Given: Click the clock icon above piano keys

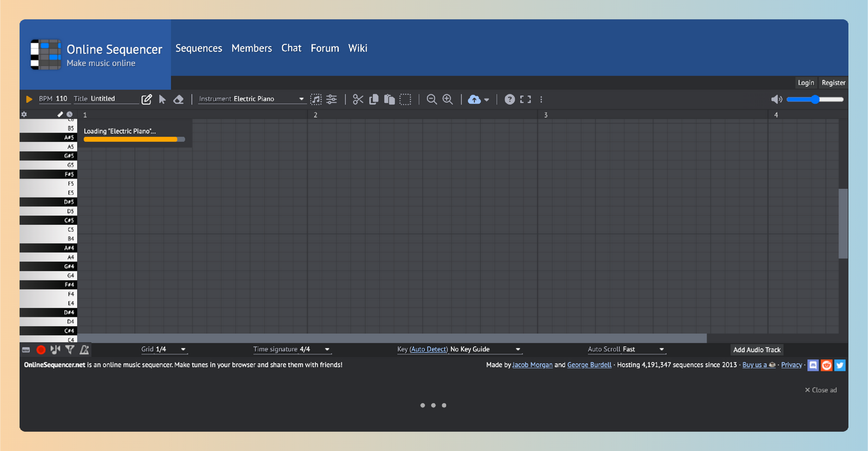Looking at the screenshot, I should 69,114.
